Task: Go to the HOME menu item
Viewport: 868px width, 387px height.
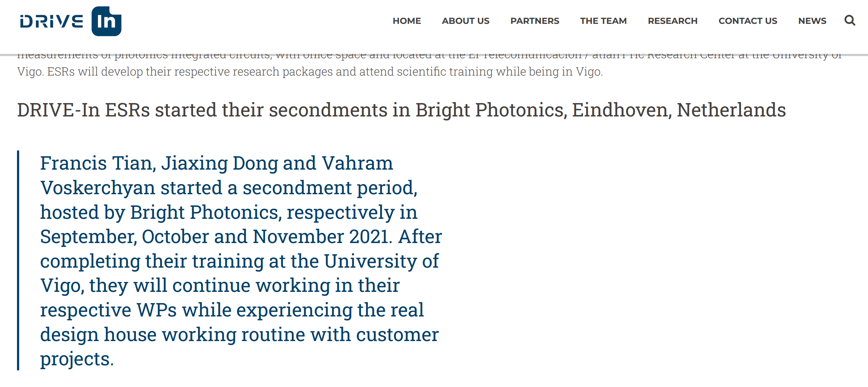Action: tap(407, 21)
